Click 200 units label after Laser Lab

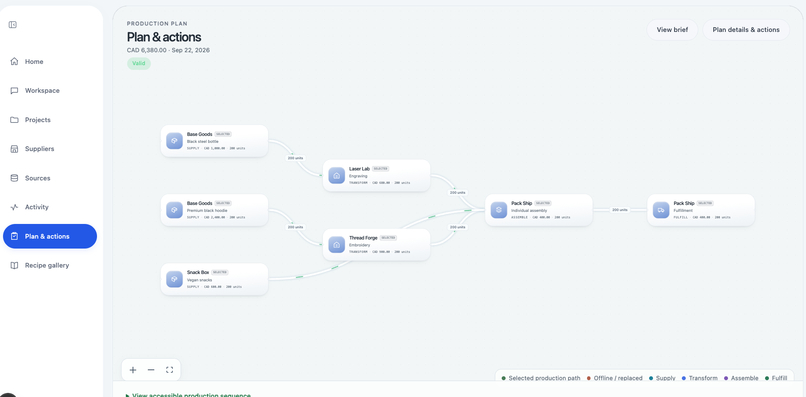coord(457,192)
